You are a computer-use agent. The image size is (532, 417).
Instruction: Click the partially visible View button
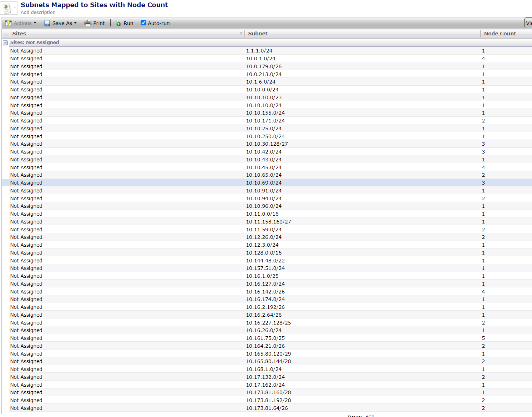[528, 23]
